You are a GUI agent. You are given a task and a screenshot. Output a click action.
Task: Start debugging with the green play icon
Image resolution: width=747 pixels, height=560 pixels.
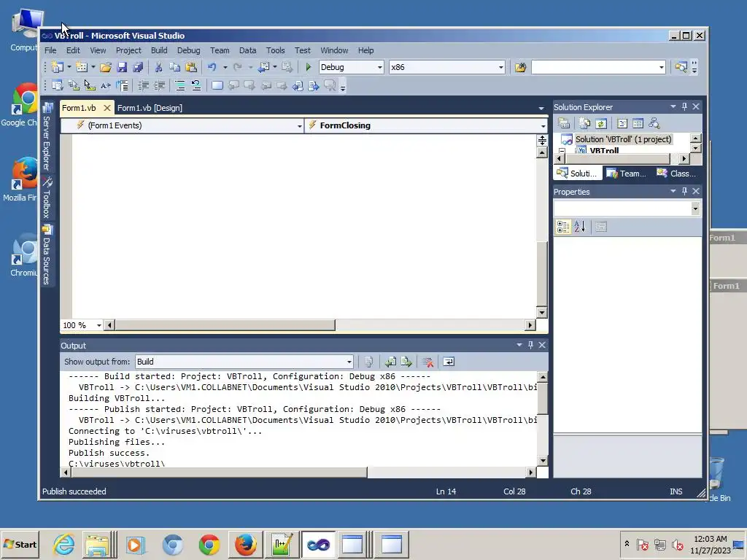tap(309, 67)
